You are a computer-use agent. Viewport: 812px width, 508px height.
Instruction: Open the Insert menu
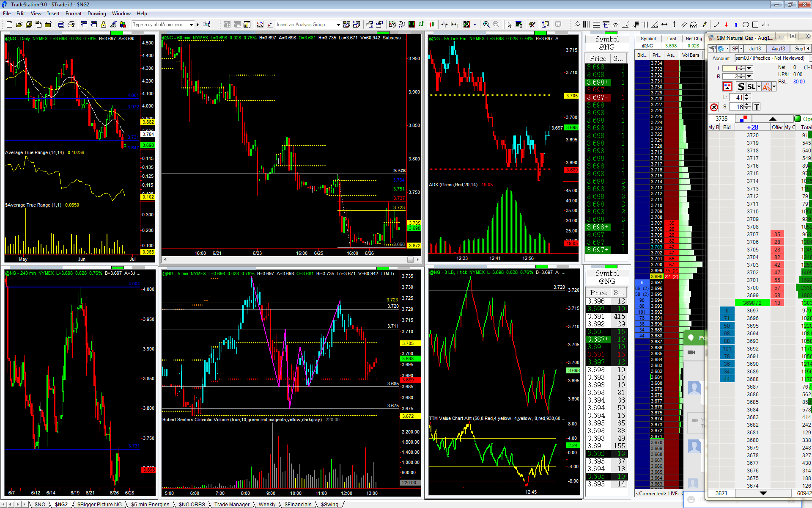point(53,14)
